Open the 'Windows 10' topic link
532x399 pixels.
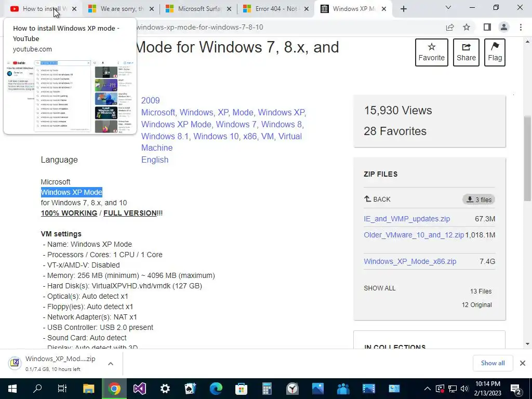216,136
